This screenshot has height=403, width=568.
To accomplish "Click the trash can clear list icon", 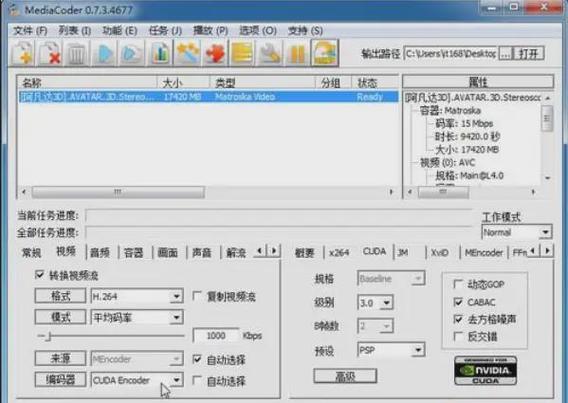I will (x=77, y=54).
